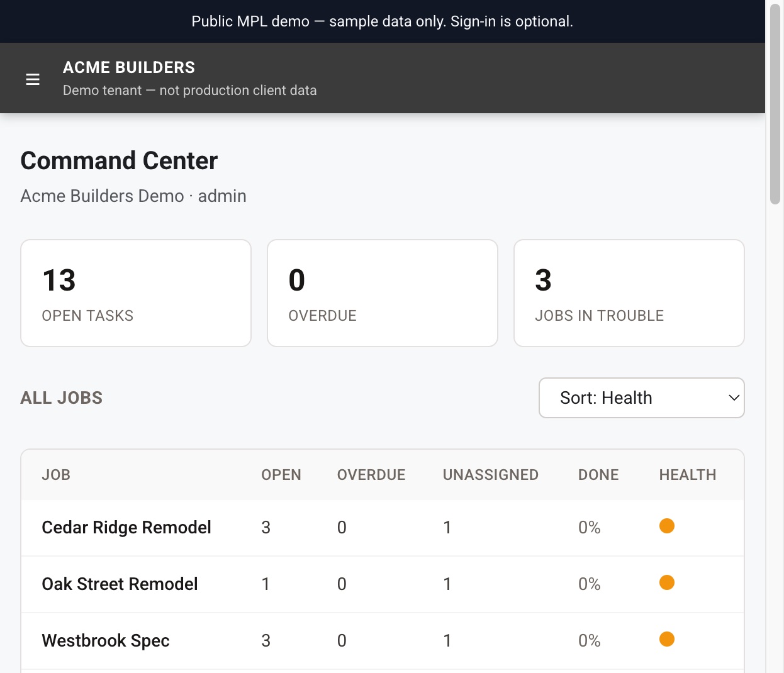Open the hamburger navigation menu
The width and height of the screenshot is (784, 673).
[x=33, y=79]
